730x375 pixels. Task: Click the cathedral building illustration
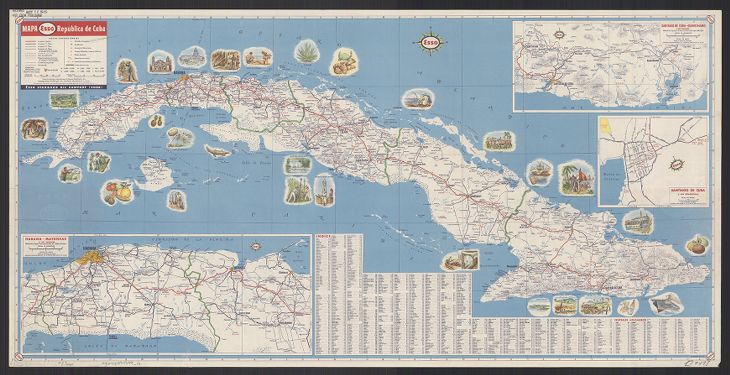point(161,62)
